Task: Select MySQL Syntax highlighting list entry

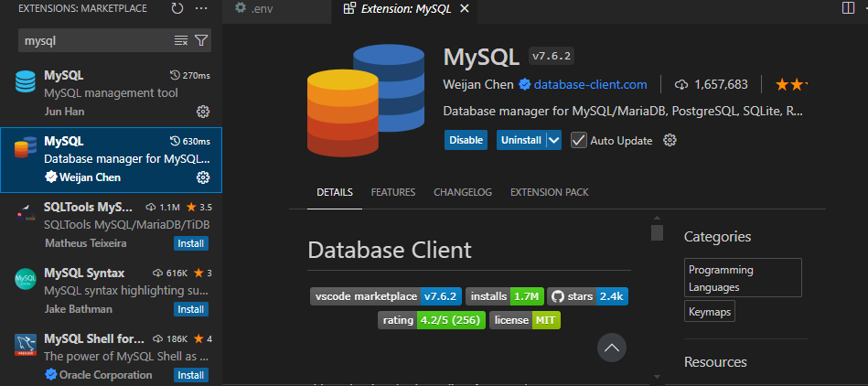Action: (111, 293)
